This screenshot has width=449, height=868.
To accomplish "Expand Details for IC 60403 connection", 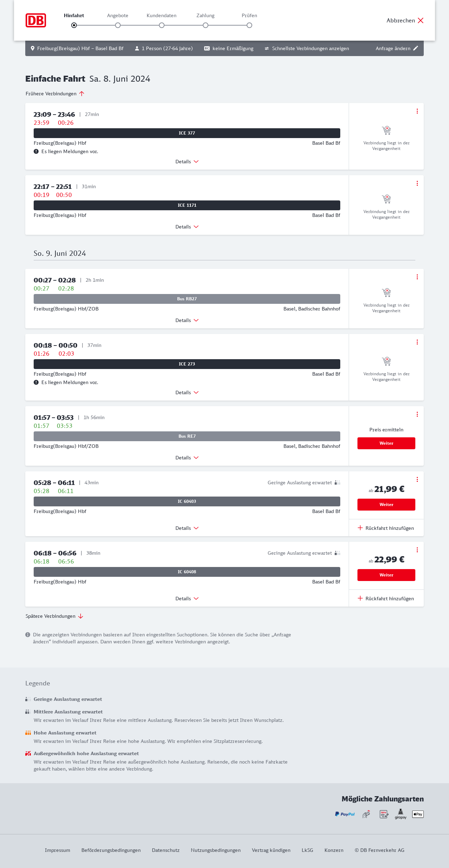I will (187, 528).
